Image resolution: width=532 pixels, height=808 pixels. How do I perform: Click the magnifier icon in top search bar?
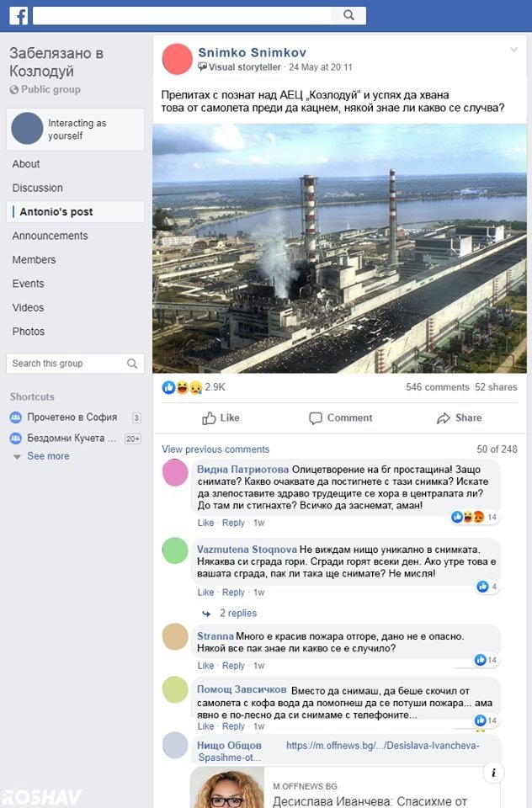point(348,15)
